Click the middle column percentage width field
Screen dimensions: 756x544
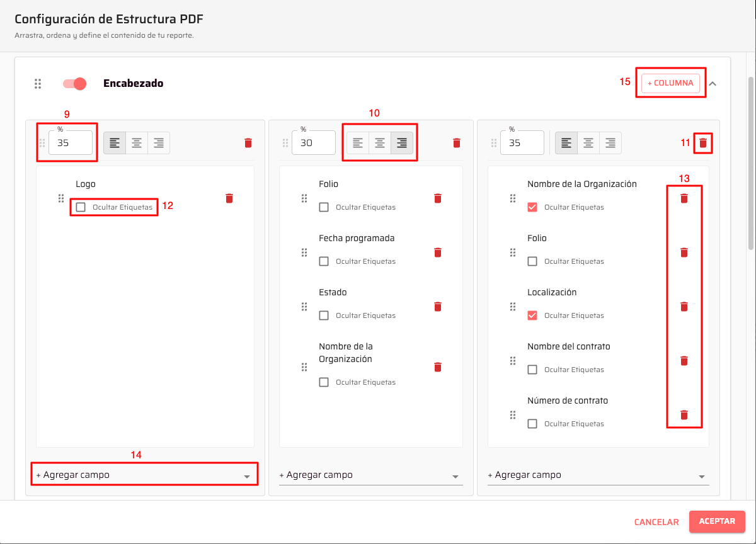[314, 143]
